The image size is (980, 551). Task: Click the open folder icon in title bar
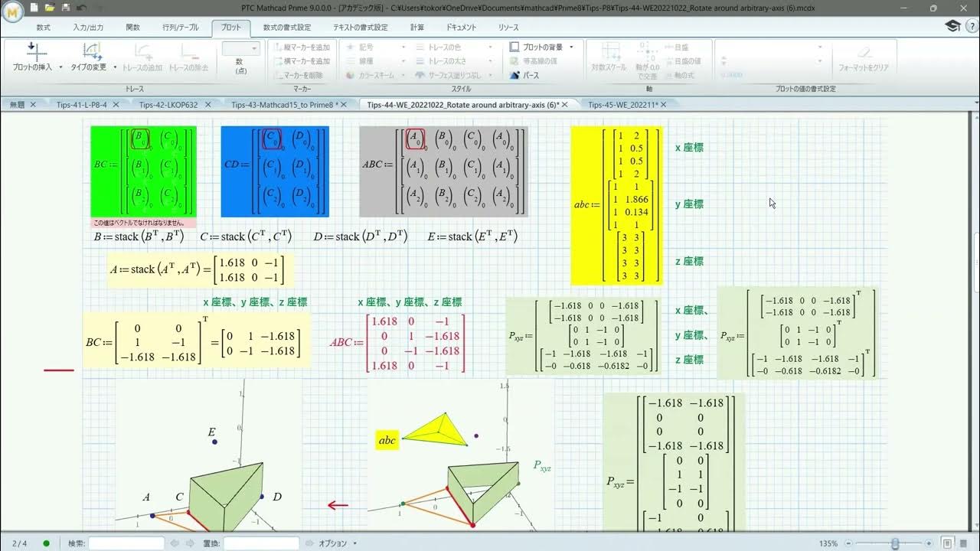(x=50, y=8)
